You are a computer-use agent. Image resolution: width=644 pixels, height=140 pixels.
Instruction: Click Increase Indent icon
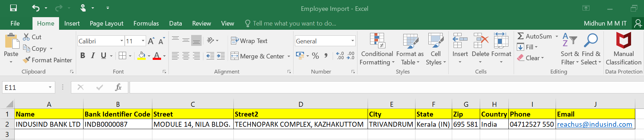221,56
